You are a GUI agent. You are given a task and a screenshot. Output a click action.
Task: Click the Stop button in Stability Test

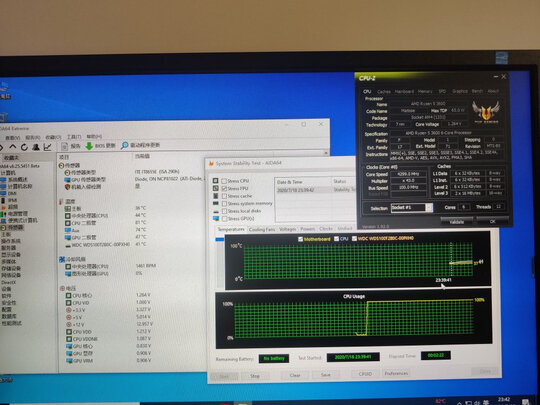pyautogui.click(x=255, y=376)
